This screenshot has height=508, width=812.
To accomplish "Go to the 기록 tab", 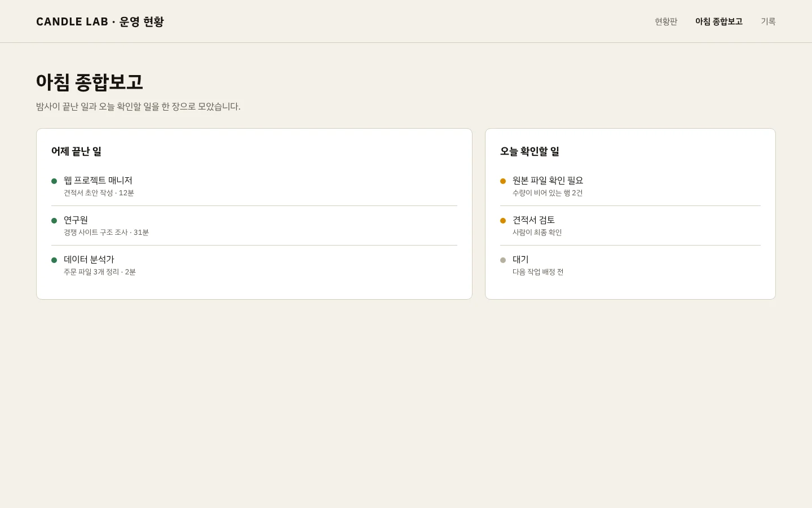I will [768, 21].
